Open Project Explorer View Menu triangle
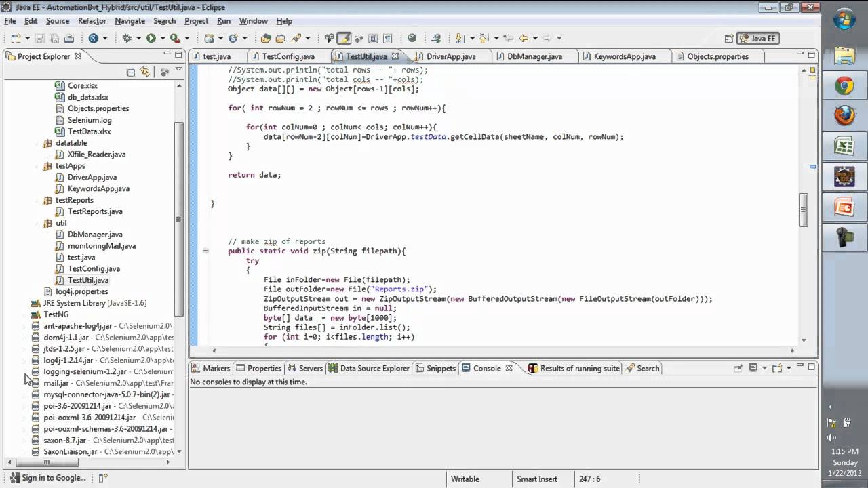 (x=178, y=70)
